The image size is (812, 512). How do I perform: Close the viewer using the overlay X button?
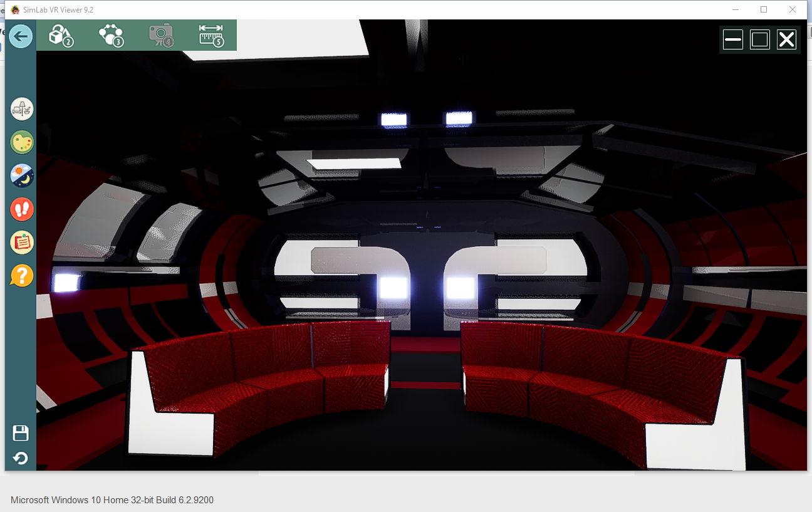click(786, 40)
